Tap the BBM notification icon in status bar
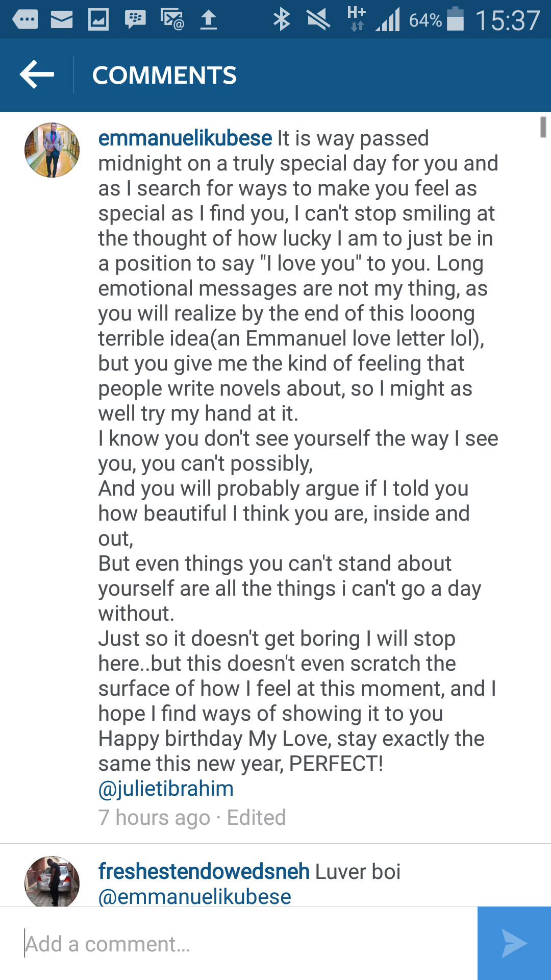551x980 pixels. 135,20
